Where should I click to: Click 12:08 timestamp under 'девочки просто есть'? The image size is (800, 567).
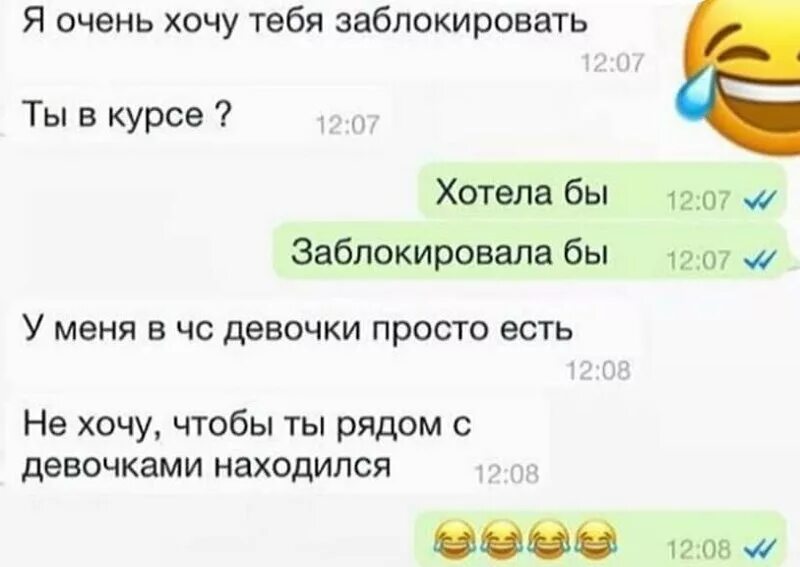[599, 372]
